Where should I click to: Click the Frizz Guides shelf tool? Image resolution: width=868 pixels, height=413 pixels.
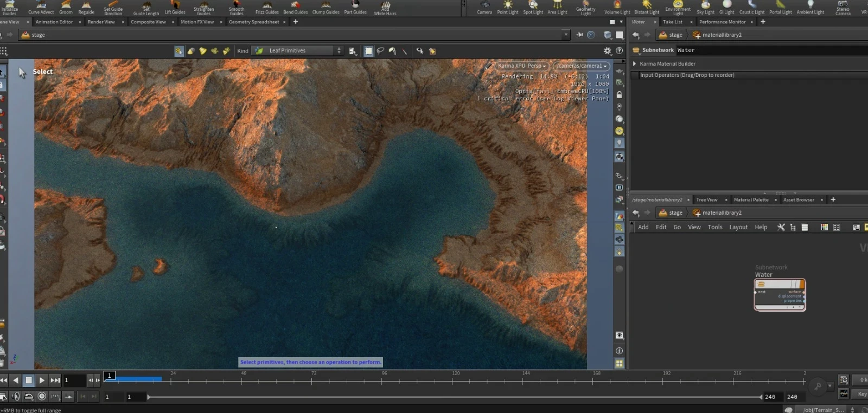point(267,7)
